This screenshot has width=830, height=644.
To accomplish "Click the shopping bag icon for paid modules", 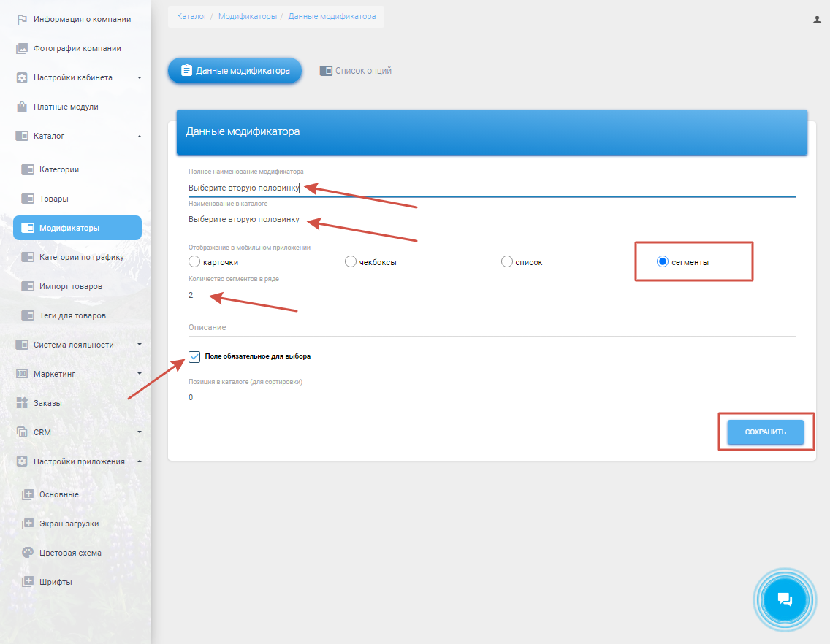I will click(22, 107).
